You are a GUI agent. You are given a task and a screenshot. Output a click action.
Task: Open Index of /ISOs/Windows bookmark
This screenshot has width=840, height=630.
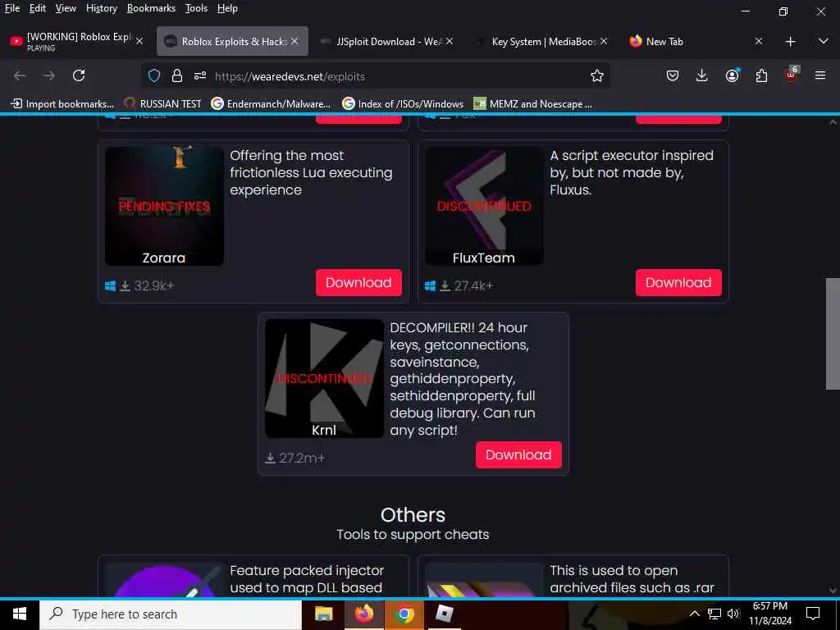click(403, 104)
